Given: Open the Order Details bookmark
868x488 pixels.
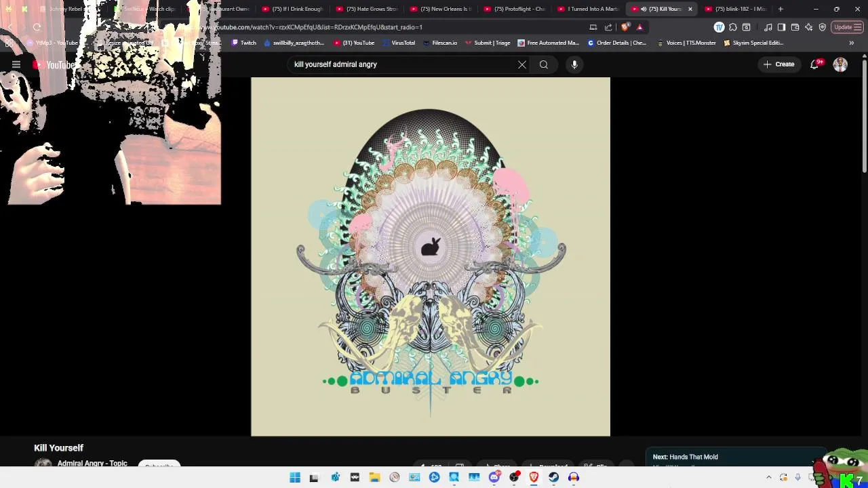Looking at the screenshot, I should click(616, 43).
